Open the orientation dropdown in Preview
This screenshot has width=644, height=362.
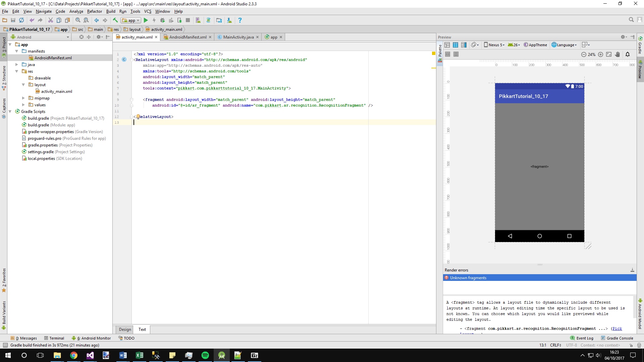coord(475,45)
